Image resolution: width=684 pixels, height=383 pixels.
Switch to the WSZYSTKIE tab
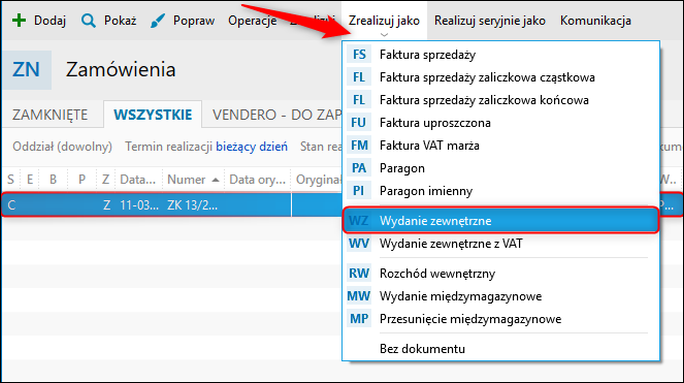pos(153,115)
